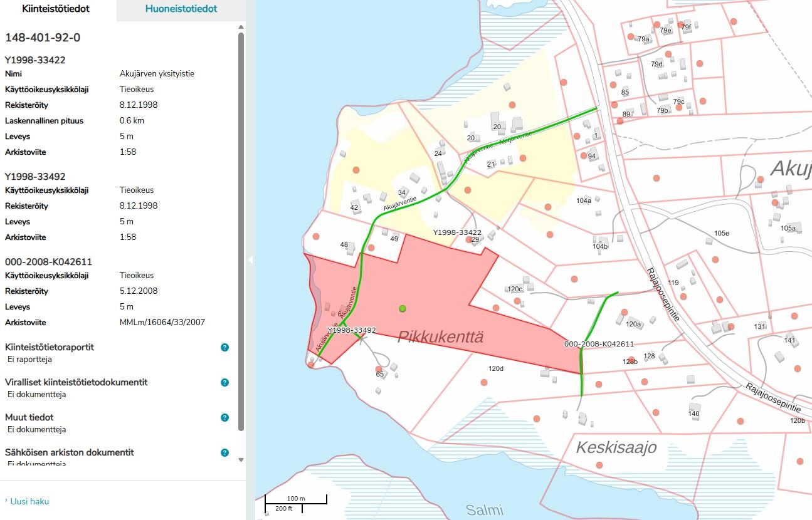This screenshot has width=812, height=520.
Task: Click the property marker dot near building 42
Action: coord(356,170)
